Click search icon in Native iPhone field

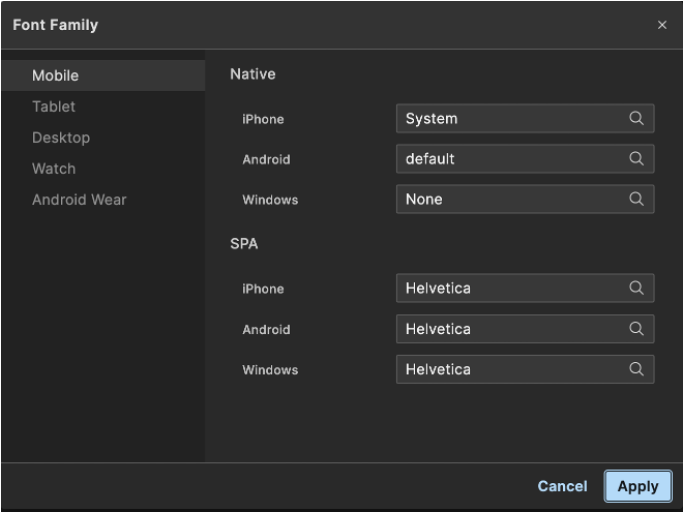click(636, 118)
